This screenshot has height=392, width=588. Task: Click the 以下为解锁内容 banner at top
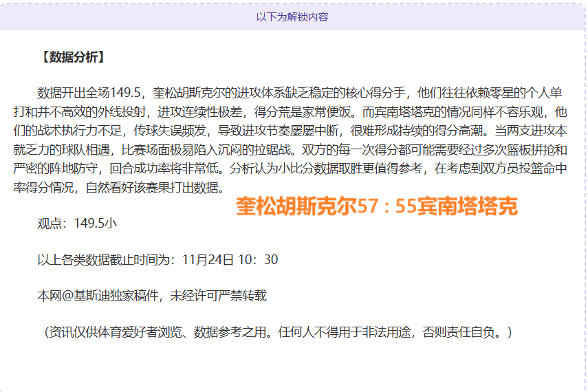coord(292,17)
